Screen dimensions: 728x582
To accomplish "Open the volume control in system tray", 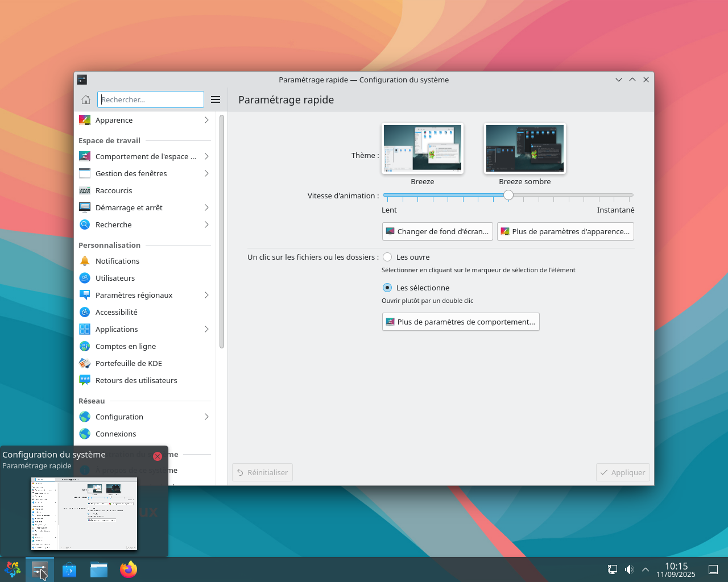I will tap(629, 569).
